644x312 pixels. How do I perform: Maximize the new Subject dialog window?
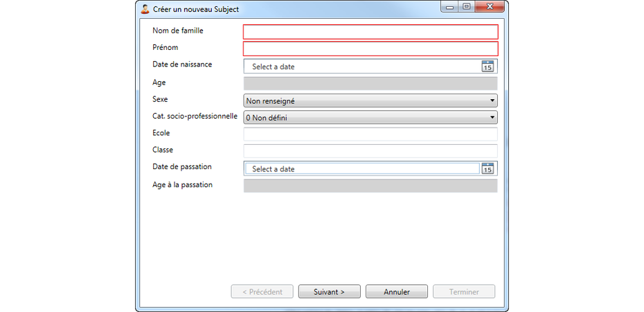pyautogui.click(x=467, y=8)
